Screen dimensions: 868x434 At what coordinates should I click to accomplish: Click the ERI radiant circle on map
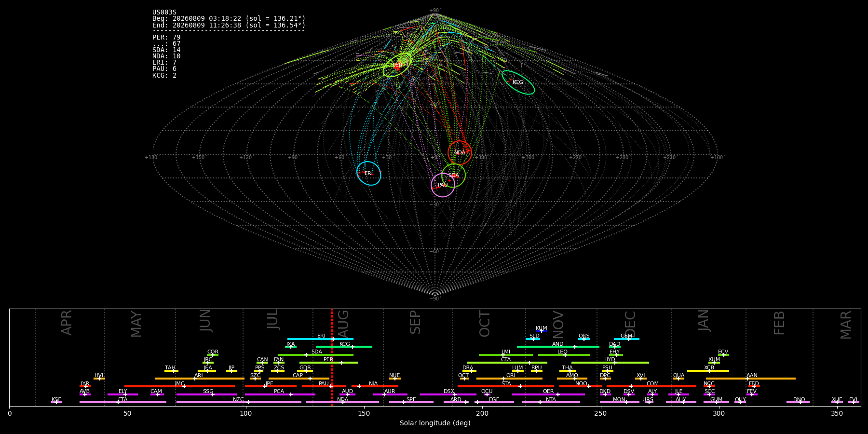pos(369,173)
